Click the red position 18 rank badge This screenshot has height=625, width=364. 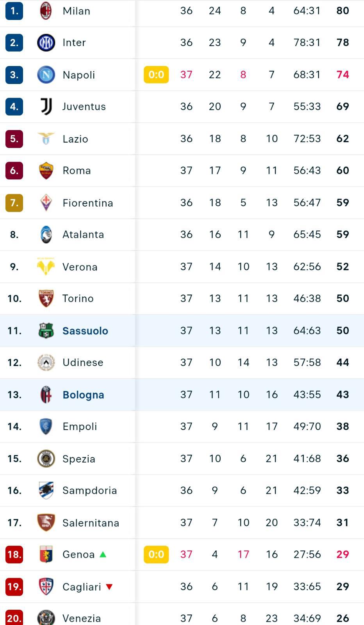coord(14,554)
